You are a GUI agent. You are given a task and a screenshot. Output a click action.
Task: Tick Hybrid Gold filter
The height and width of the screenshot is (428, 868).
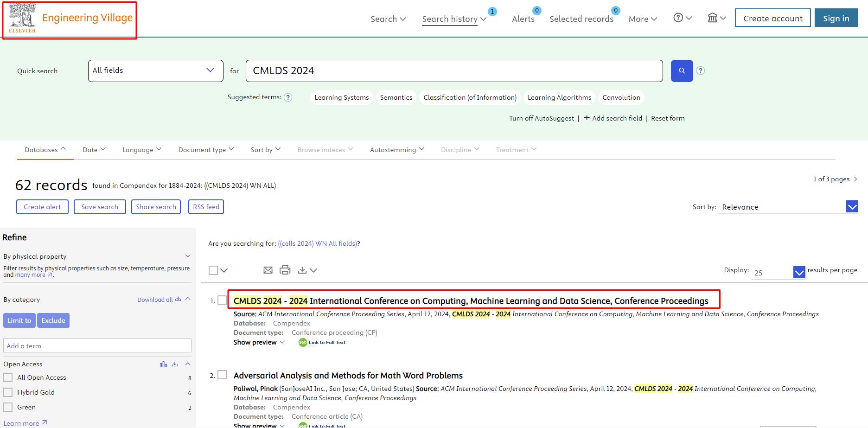pos(8,392)
